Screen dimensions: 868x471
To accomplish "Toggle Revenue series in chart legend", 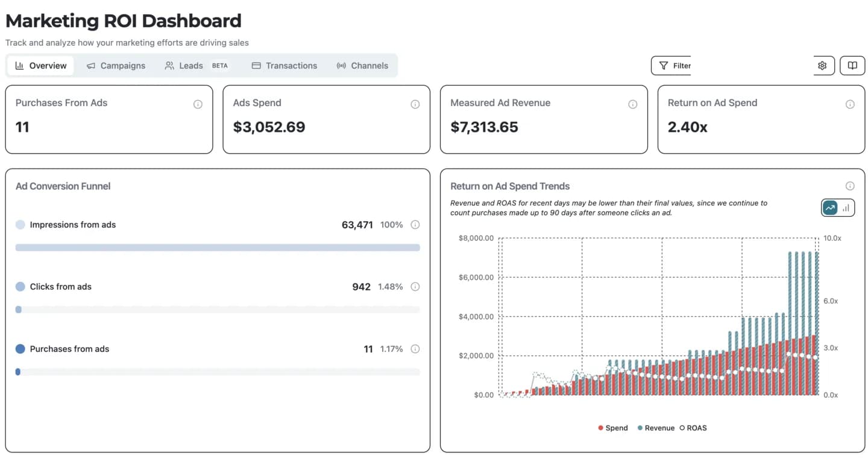I will tap(656, 428).
